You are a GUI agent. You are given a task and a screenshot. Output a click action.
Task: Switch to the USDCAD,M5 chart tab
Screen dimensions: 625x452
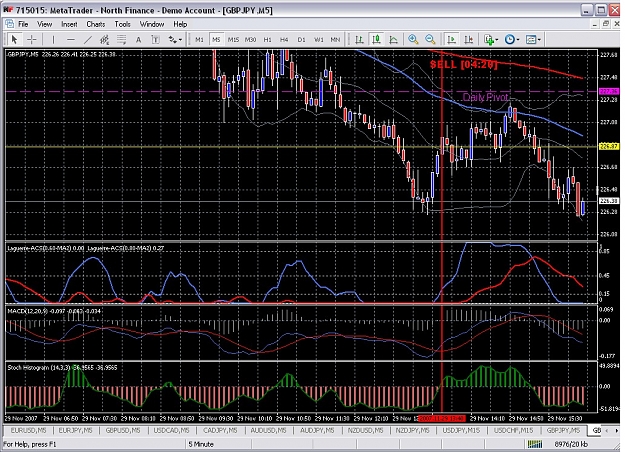(171, 430)
